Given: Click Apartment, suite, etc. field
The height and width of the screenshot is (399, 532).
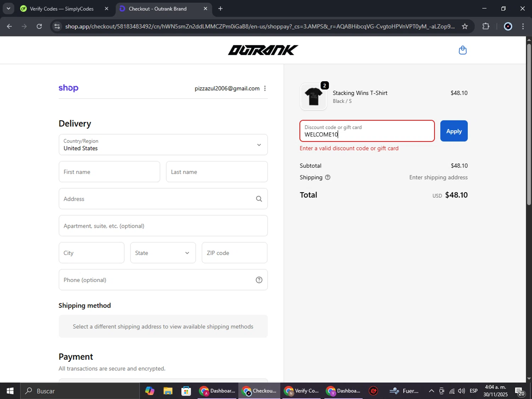Looking at the screenshot, I should tap(163, 226).
